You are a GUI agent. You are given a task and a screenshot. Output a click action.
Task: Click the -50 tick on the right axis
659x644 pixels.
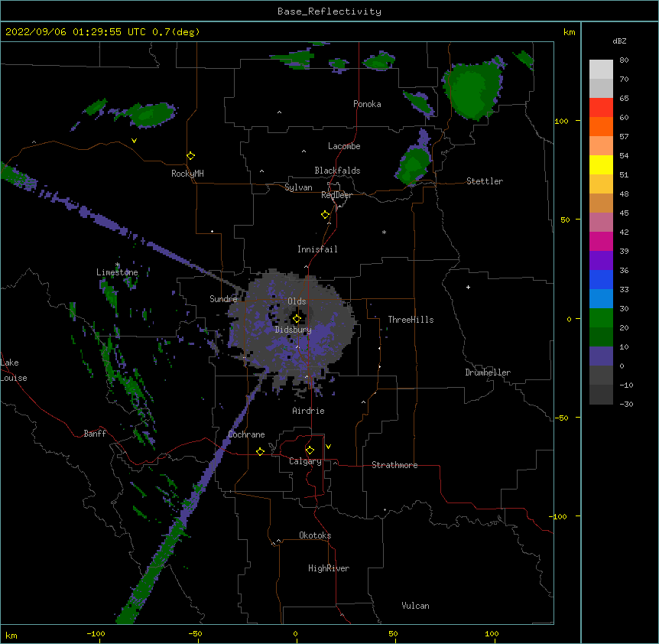click(561, 418)
